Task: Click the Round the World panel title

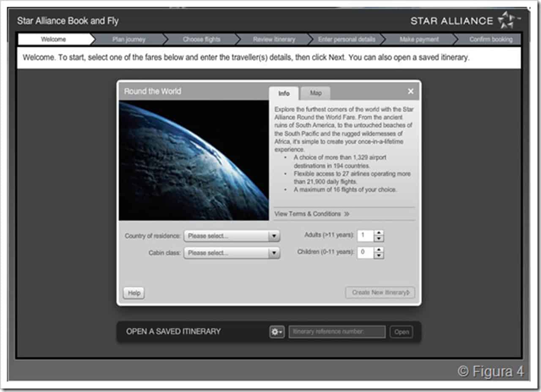Action: 153,91
